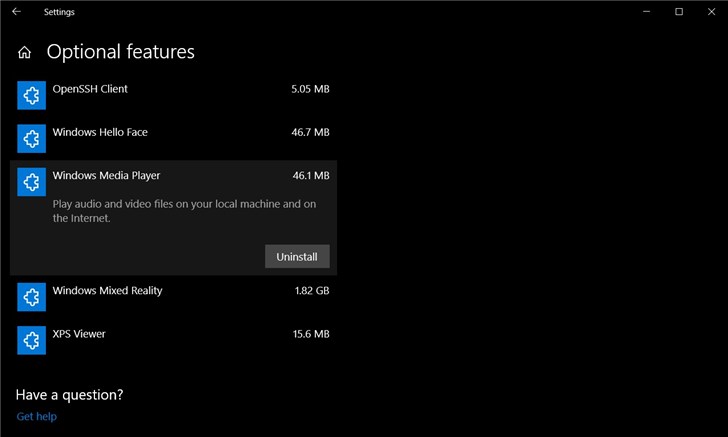Click the 1.82 GB size value
This screenshot has width=728, height=437.
point(312,291)
